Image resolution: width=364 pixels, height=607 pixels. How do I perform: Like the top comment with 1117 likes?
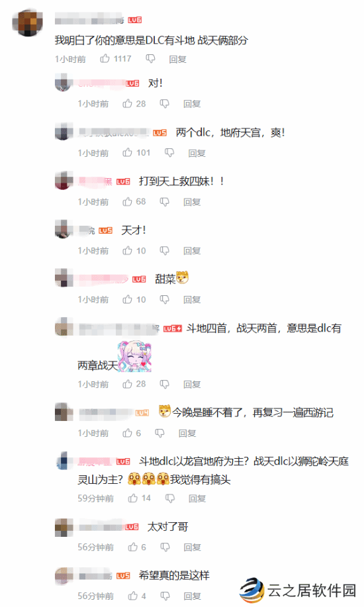click(105, 58)
